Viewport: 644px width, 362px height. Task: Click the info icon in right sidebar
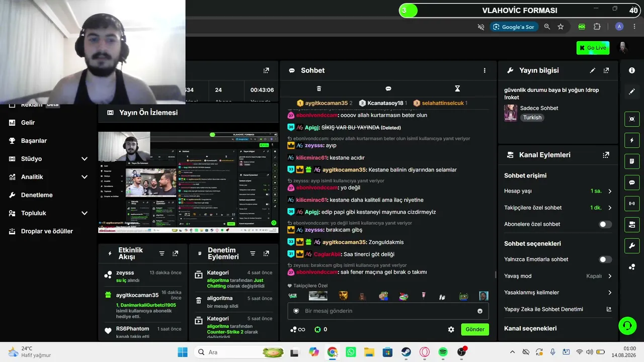(632, 70)
